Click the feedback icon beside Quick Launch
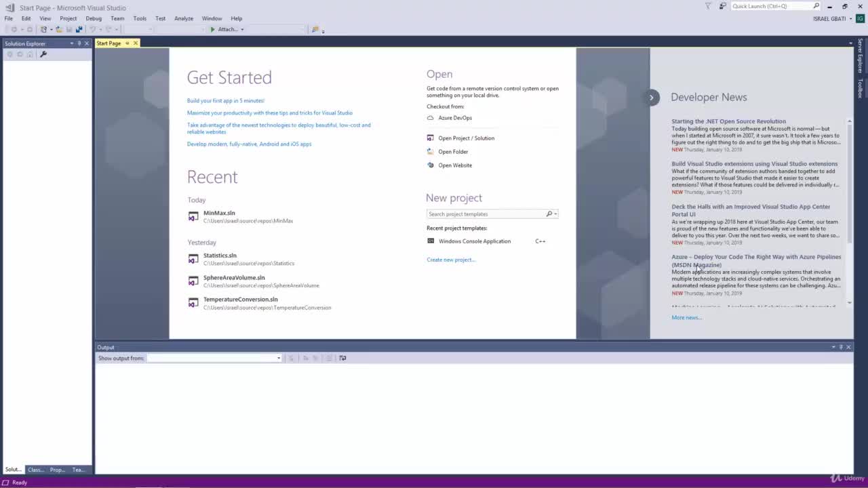The width and height of the screenshot is (868, 488). pos(723,6)
